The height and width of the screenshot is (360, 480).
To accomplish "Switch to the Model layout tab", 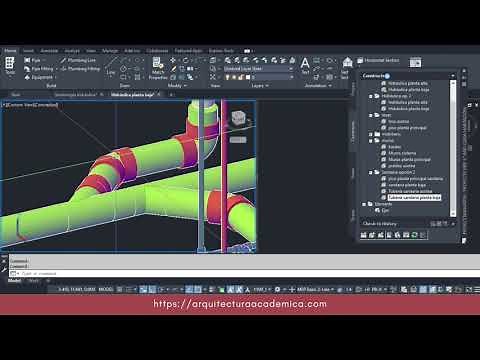I will click(14, 281).
